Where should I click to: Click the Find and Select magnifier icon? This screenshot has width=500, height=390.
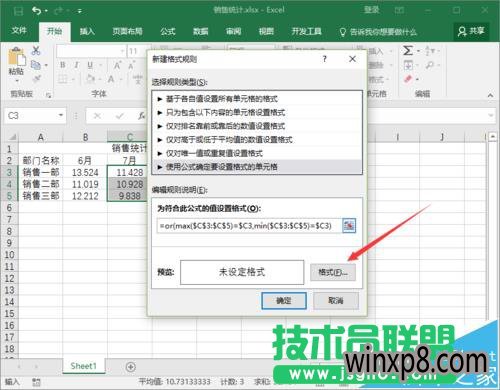click(430, 65)
